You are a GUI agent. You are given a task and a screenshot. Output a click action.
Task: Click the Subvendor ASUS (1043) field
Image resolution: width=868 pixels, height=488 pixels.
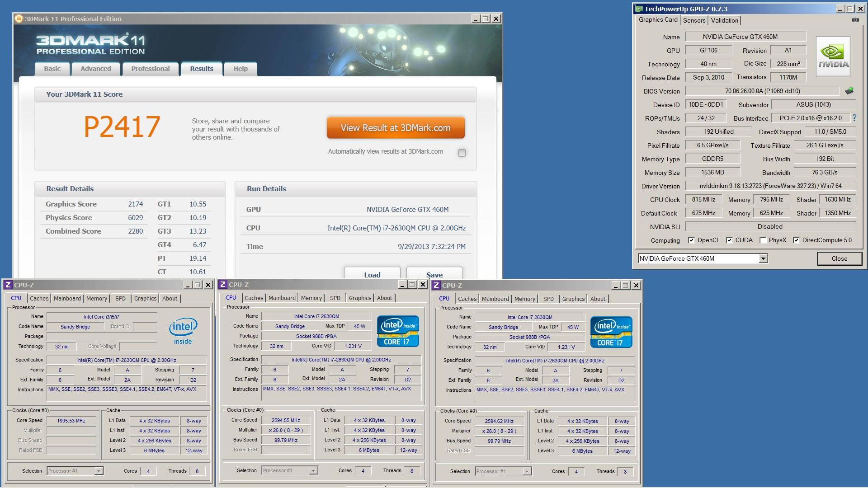point(814,104)
